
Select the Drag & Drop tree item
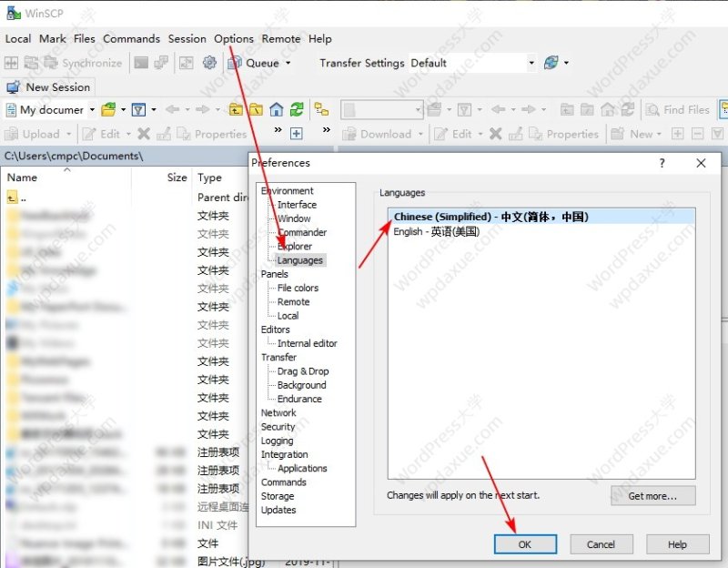303,371
